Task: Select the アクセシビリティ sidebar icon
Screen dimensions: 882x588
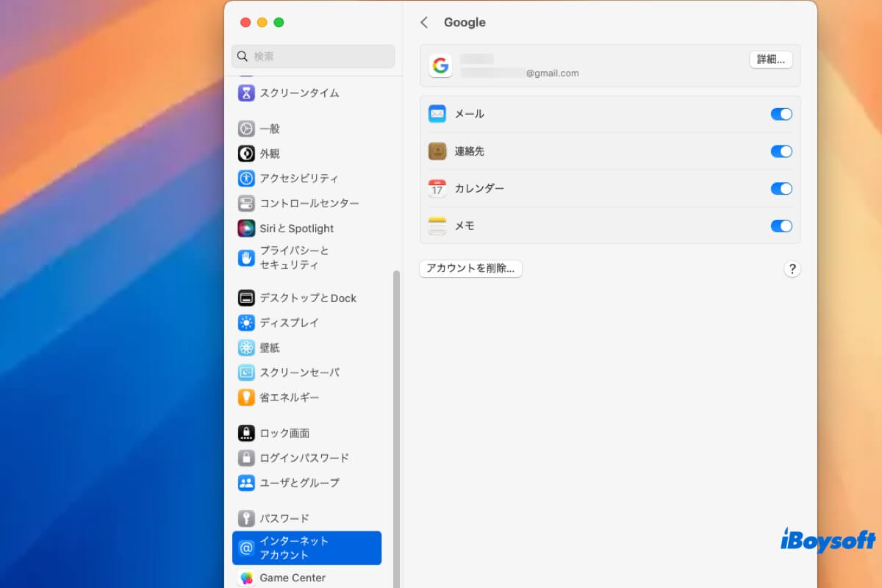Action: [245, 178]
